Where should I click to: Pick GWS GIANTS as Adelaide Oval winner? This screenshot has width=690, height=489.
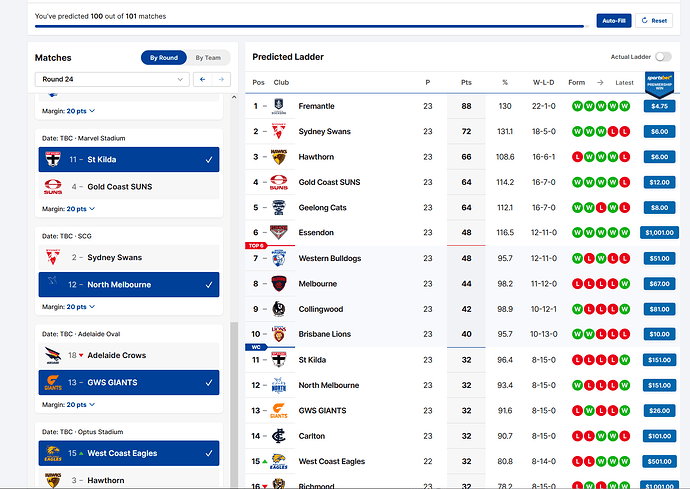click(x=129, y=382)
